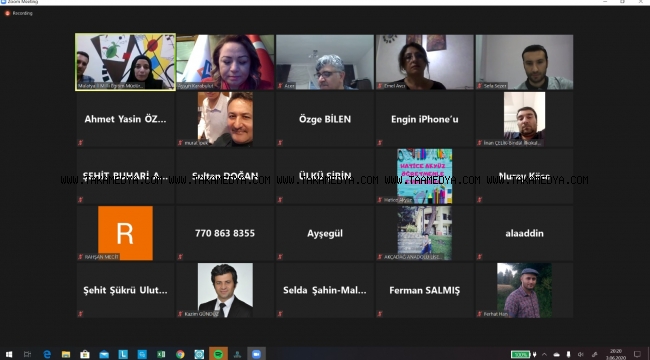Open the Zoom app in the taskbar
The width and height of the screenshot is (650, 360).
pyautogui.click(x=256, y=354)
